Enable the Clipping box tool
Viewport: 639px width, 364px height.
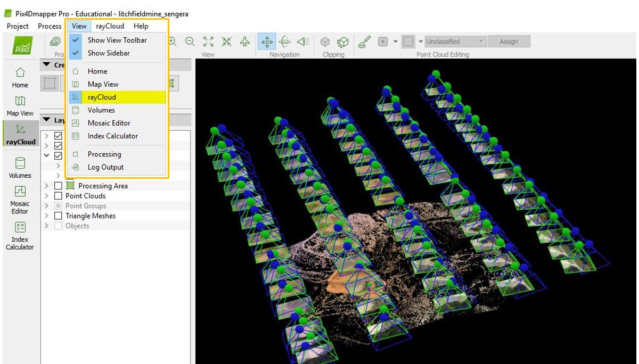[x=324, y=40]
